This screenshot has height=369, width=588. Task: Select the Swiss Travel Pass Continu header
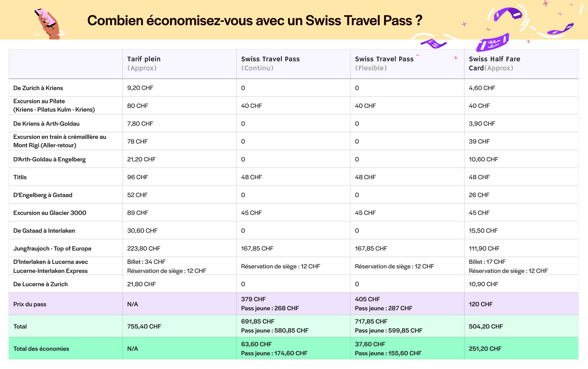(270, 63)
